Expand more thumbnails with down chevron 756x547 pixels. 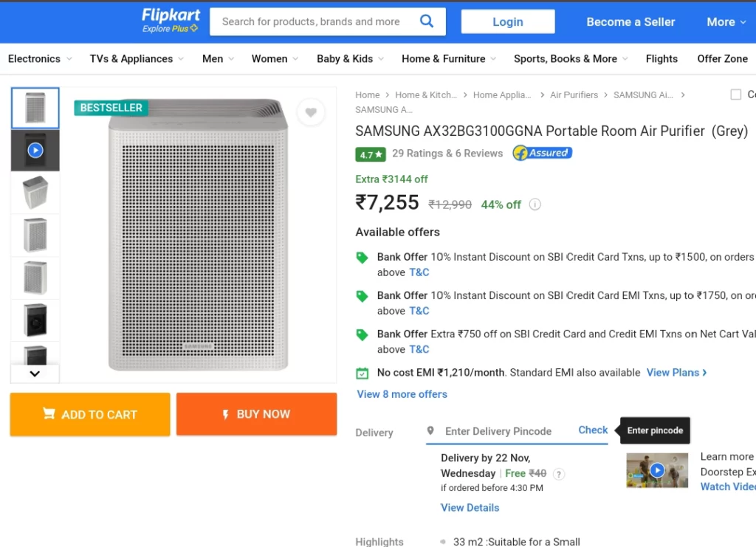point(35,374)
